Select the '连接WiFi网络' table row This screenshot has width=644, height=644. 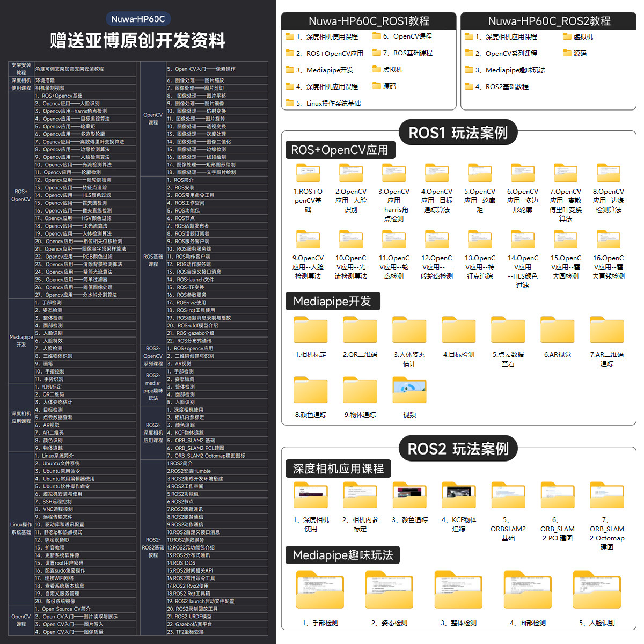coord(84,578)
